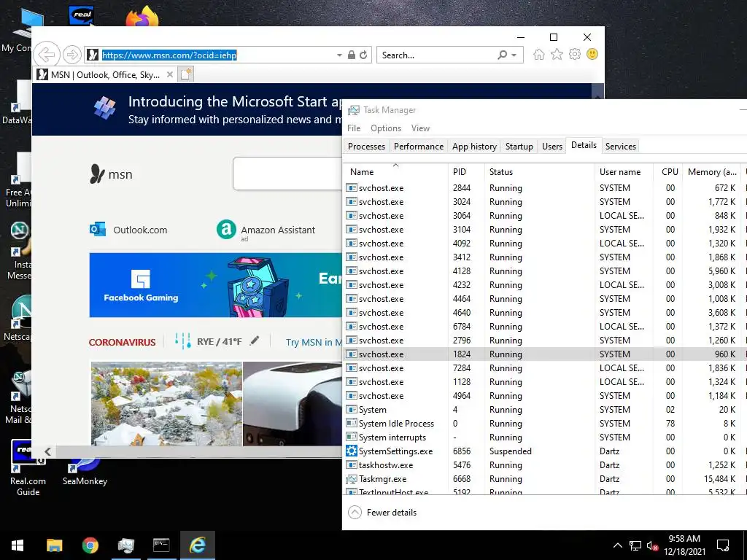Switch to the Processes tab
The width and height of the screenshot is (747, 560).
pyautogui.click(x=366, y=146)
